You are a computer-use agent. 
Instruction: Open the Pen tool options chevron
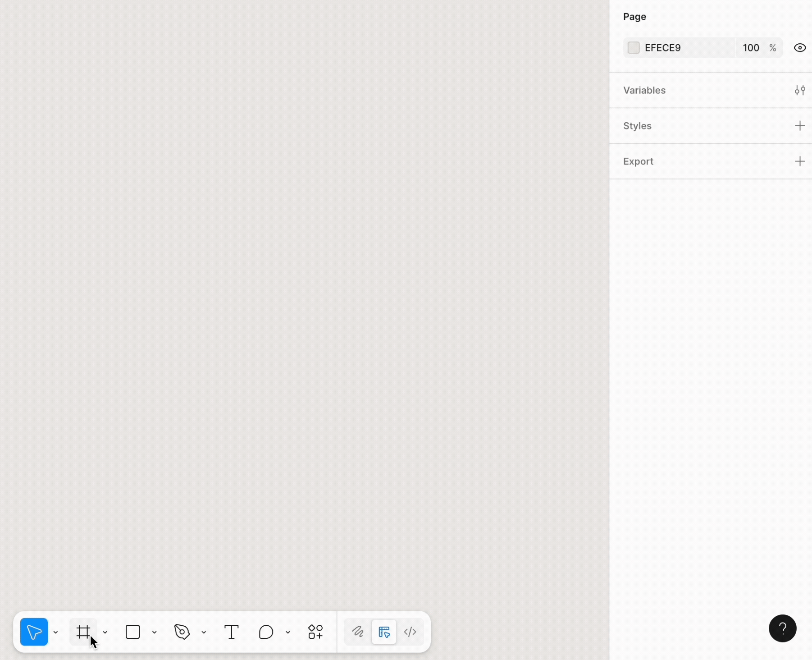(x=204, y=632)
